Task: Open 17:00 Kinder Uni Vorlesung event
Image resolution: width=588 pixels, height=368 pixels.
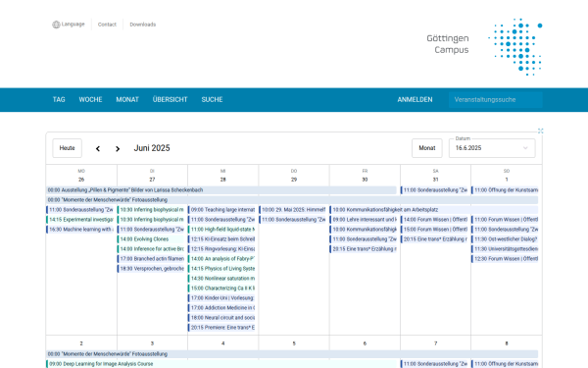Action: pyautogui.click(x=221, y=297)
